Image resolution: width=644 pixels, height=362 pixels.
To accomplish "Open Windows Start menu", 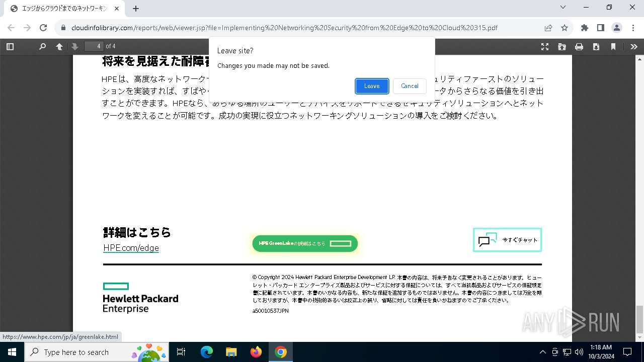I will pos(12,352).
